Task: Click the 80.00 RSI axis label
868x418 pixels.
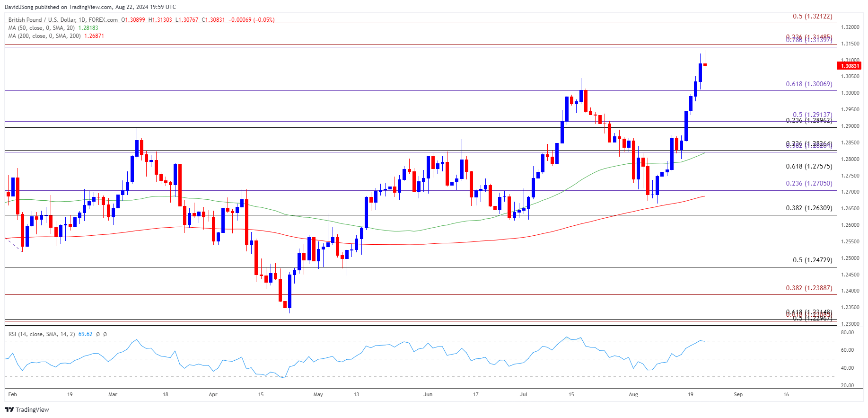Action: click(x=848, y=333)
